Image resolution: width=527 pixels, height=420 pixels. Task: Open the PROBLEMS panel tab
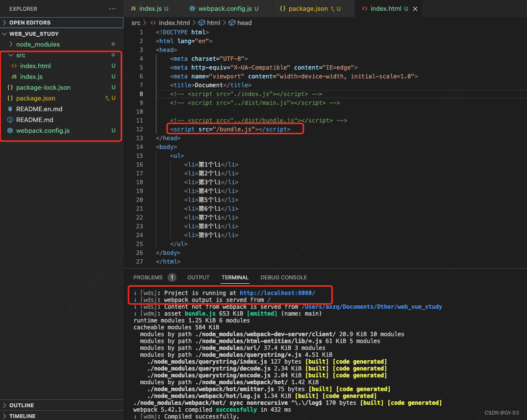pos(148,277)
